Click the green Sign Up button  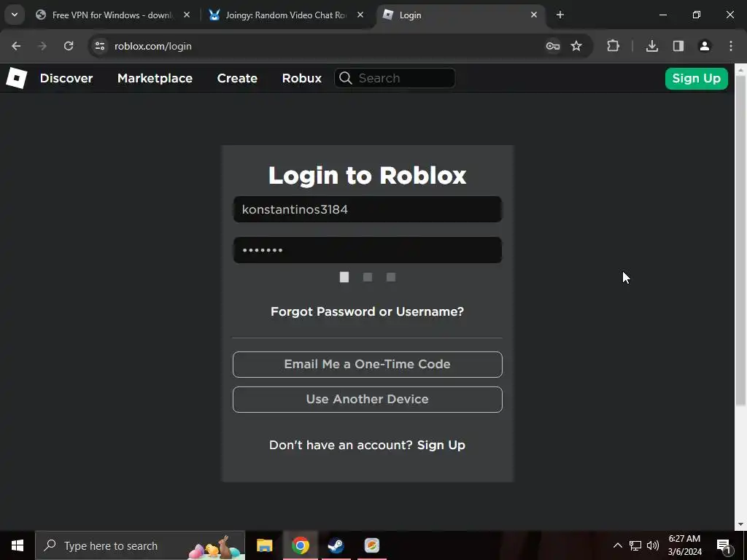coord(696,78)
